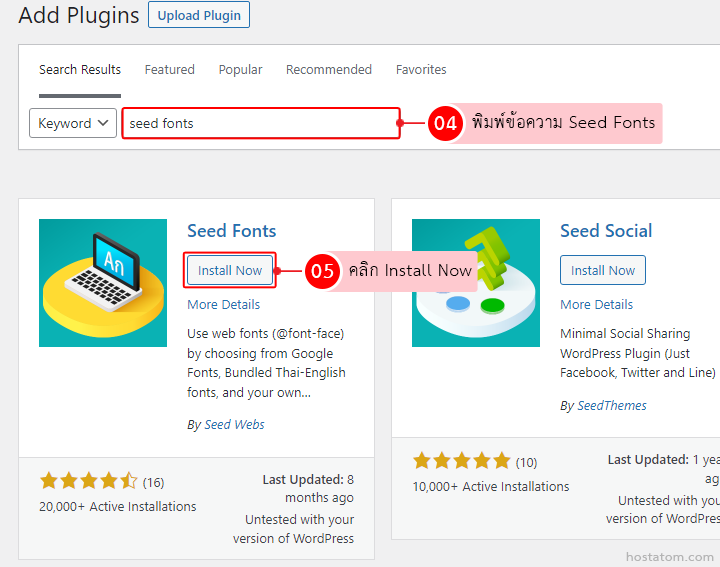Open the Recommended tab
720x567 pixels.
pyautogui.click(x=329, y=70)
